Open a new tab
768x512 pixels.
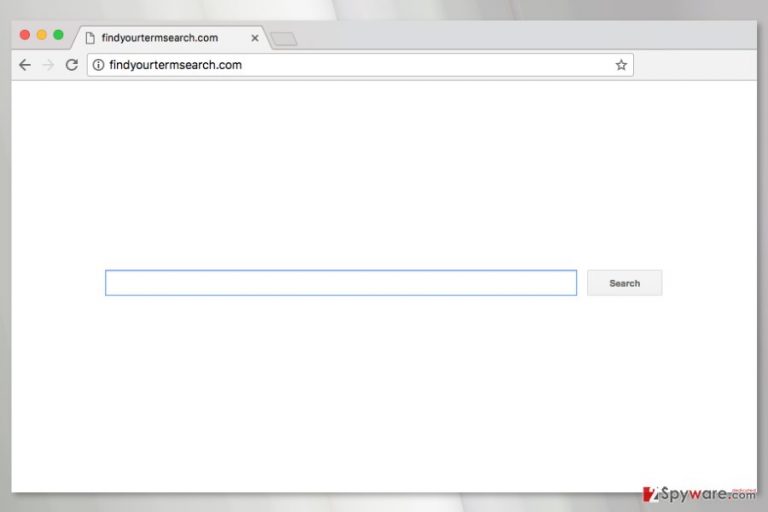[284, 39]
